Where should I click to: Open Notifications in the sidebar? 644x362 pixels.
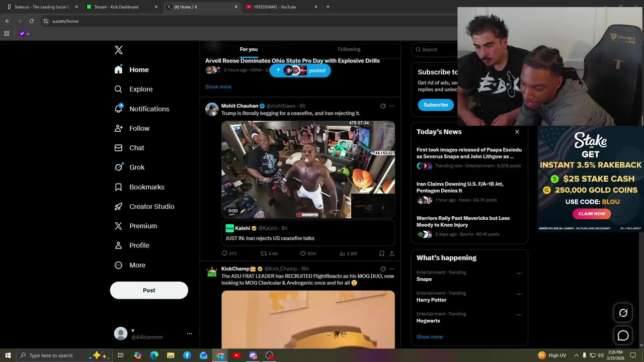click(141, 109)
